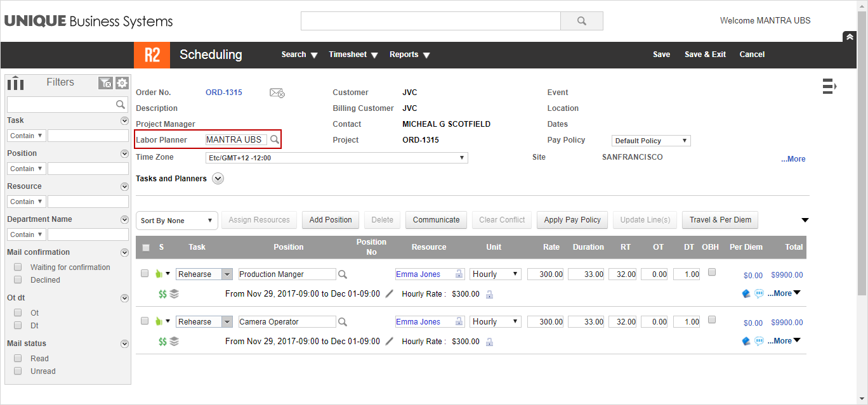Viewport: 868px width, 405px height.
Task: Check the Waiting for confirmation checkbox
Action: (18, 267)
